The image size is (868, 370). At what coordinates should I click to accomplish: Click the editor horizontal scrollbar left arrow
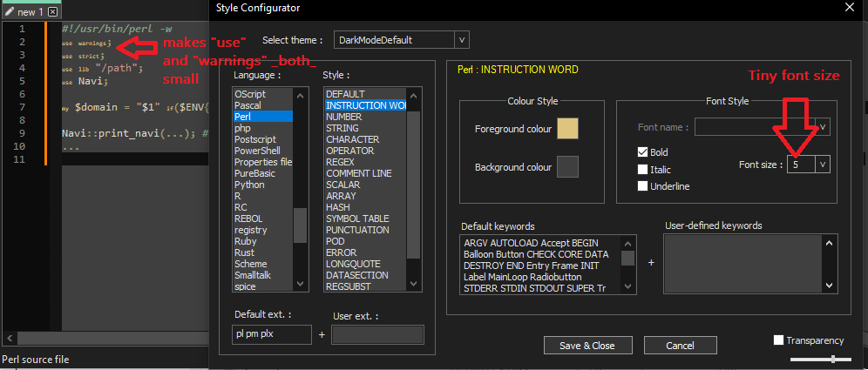[8, 338]
